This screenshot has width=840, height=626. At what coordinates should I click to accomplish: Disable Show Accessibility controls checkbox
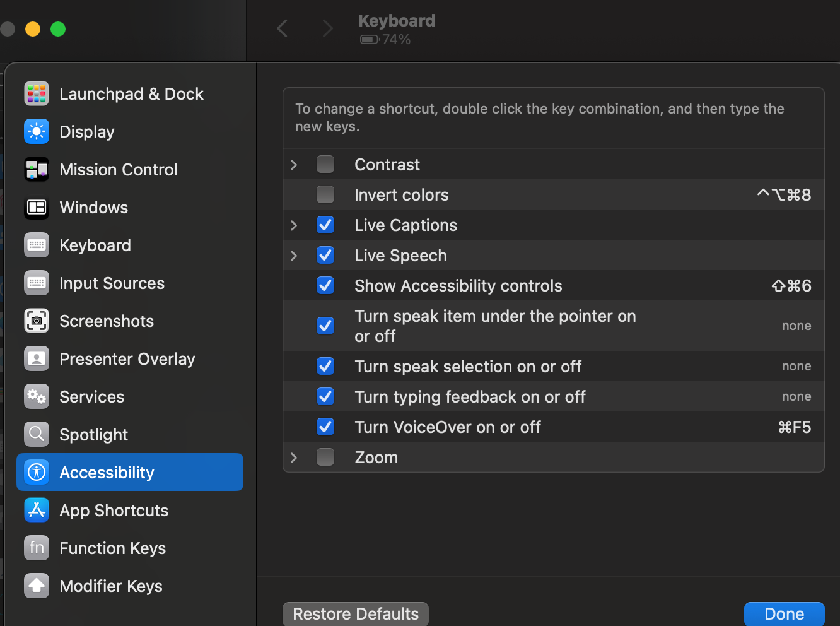325,286
